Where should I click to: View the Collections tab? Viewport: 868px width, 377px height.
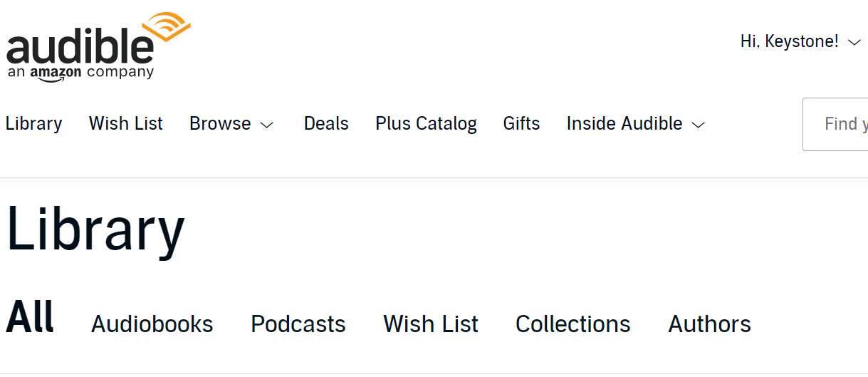(573, 324)
